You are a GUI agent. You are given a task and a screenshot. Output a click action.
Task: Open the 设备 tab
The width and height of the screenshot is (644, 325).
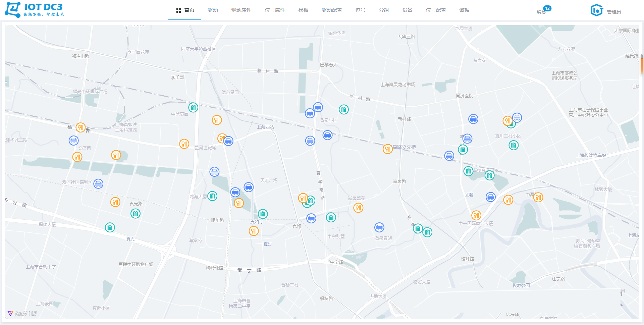click(x=407, y=10)
